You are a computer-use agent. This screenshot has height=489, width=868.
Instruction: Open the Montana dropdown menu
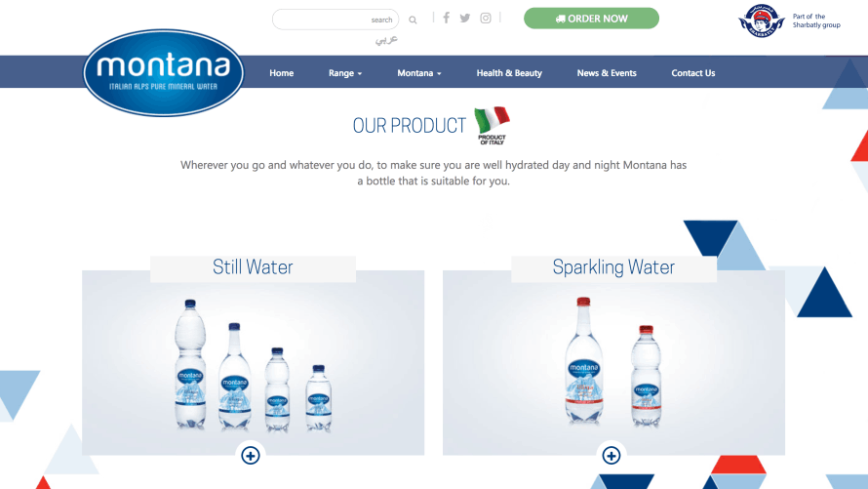(x=419, y=73)
